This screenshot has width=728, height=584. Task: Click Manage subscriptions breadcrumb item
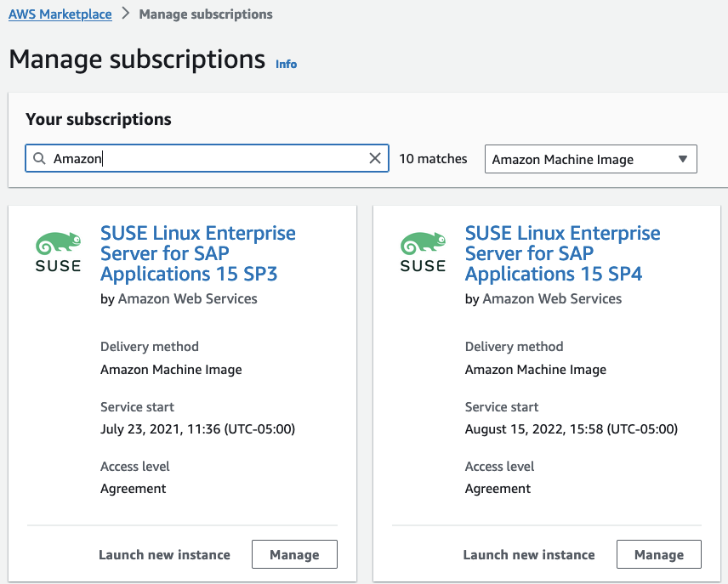(x=206, y=14)
